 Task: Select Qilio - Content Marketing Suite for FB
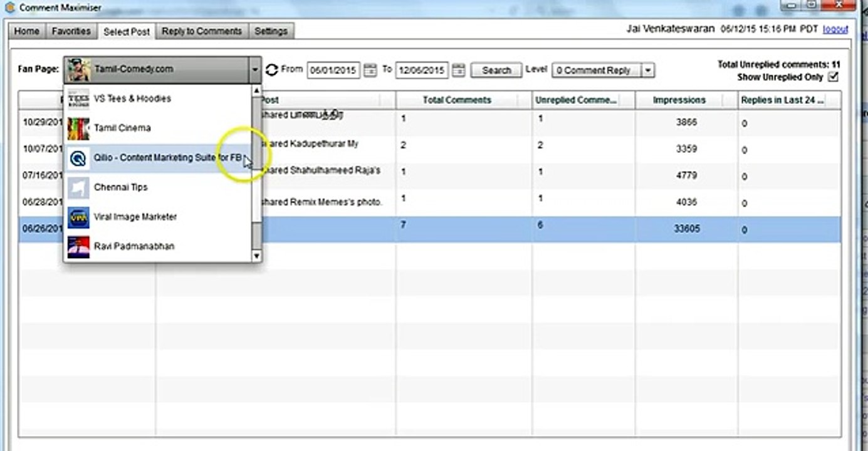[157, 158]
